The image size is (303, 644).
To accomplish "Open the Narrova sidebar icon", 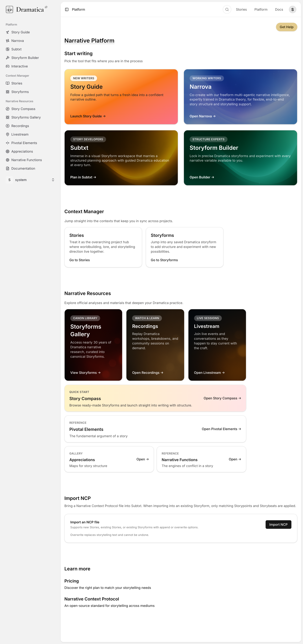I will point(7,40).
